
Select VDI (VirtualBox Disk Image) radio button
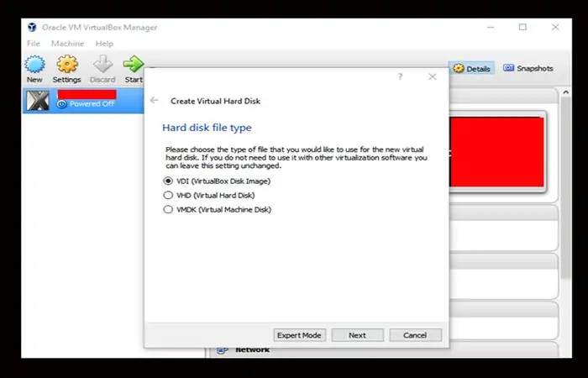168,181
